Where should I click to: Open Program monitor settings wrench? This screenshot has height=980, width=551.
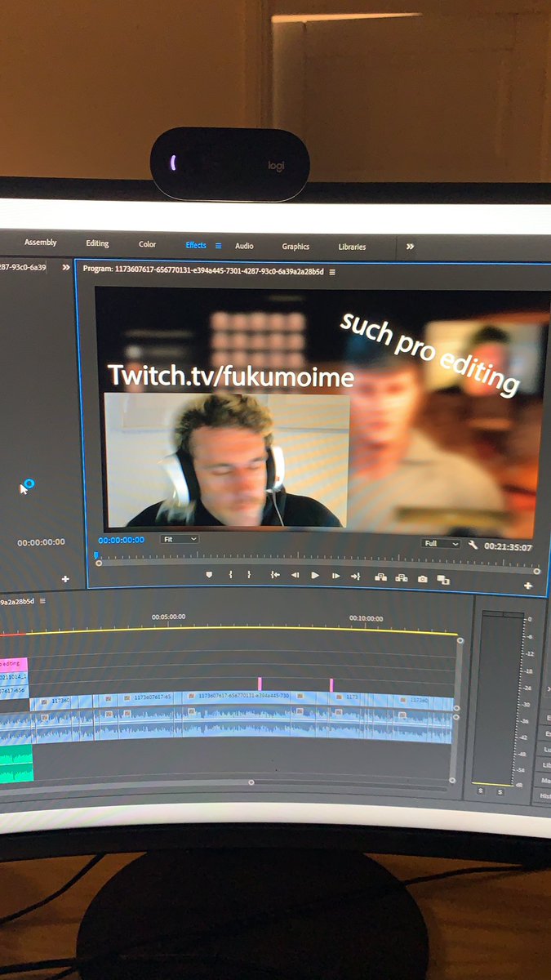click(x=473, y=545)
